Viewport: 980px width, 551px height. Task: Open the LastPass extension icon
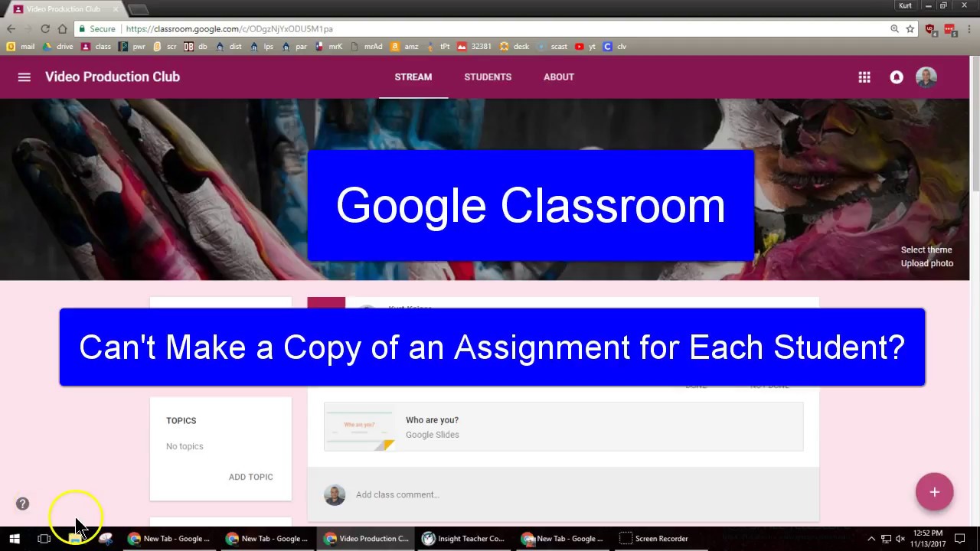click(x=949, y=29)
